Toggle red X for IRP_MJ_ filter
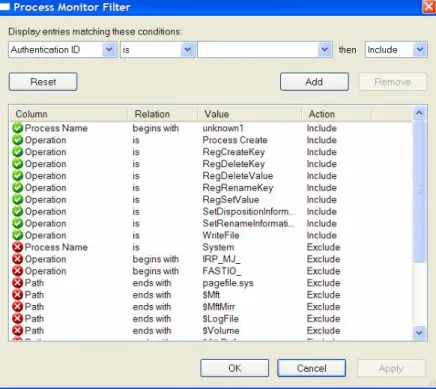 point(17,259)
